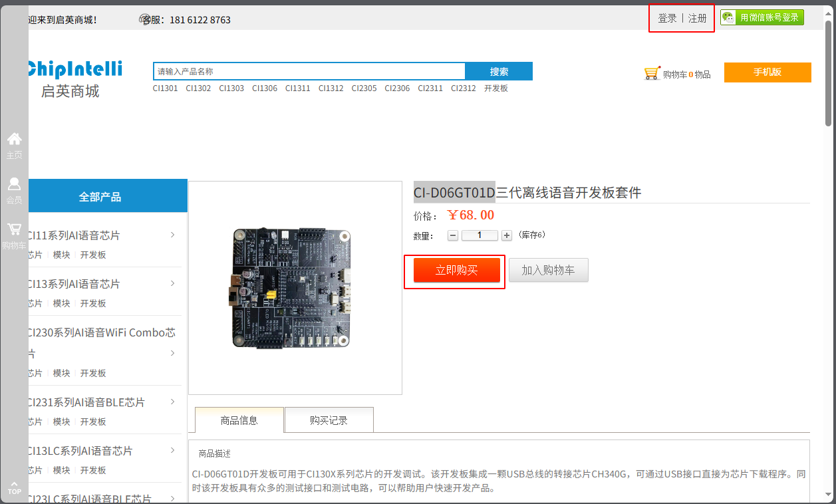Click 开发板 under CI11系列
Screen dimensions: 836x504
93,255
